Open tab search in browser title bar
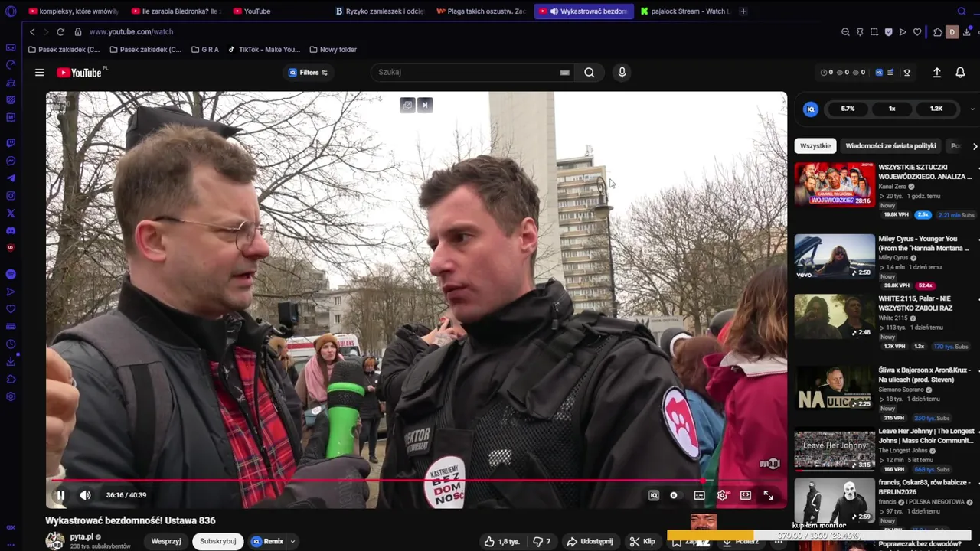The height and width of the screenshot is (551, 980). (x=962, y=11)
